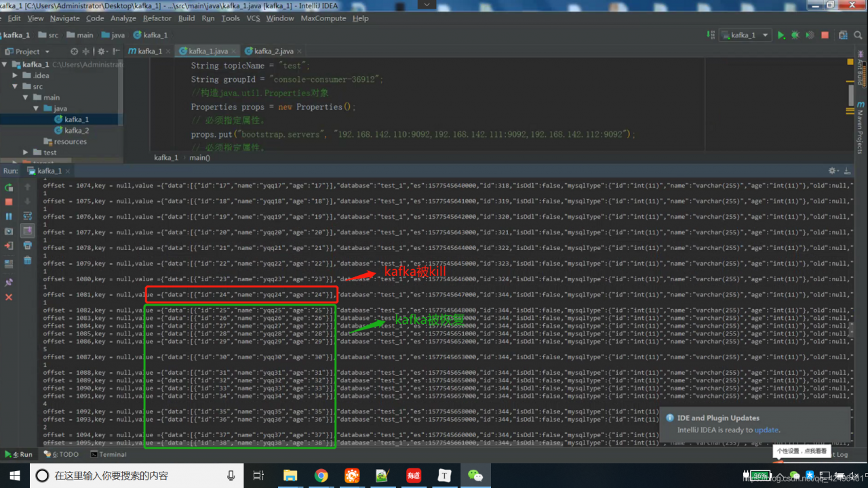Run kafka_1 with the green play button

click(x=781, y=35)
